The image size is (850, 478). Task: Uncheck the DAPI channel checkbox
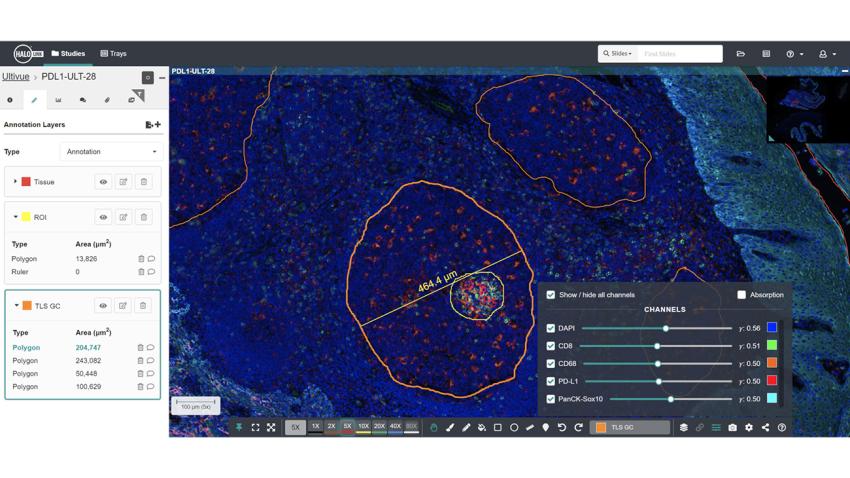pyautogui.click(x=551, y=328)
